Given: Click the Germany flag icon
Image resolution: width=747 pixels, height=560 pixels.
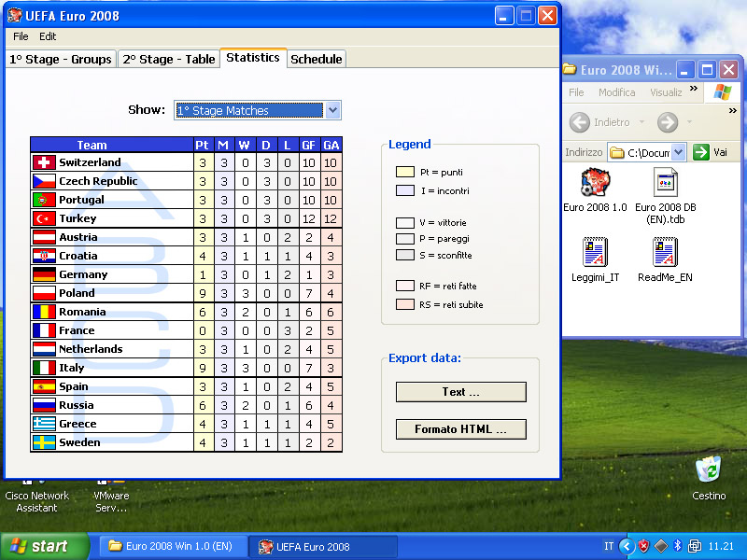Looking at the screenshot, I should pyautogui.click(x=44, y=274).
